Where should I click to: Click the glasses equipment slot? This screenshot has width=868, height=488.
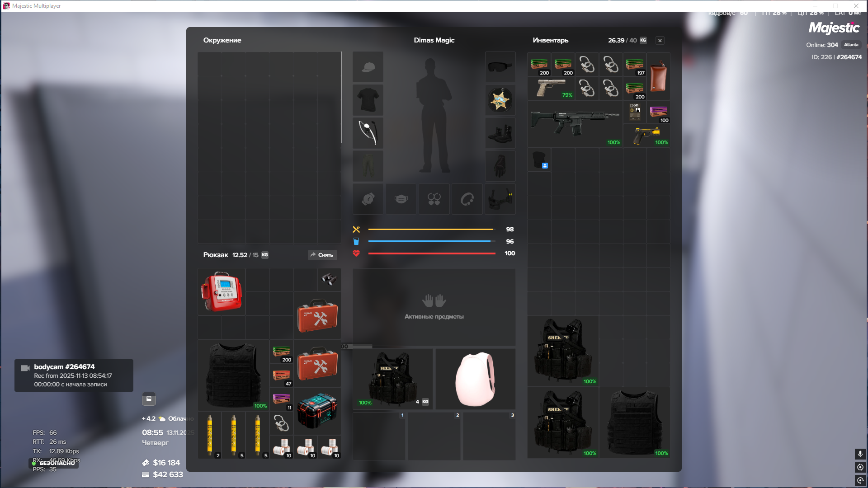(500, 67)
